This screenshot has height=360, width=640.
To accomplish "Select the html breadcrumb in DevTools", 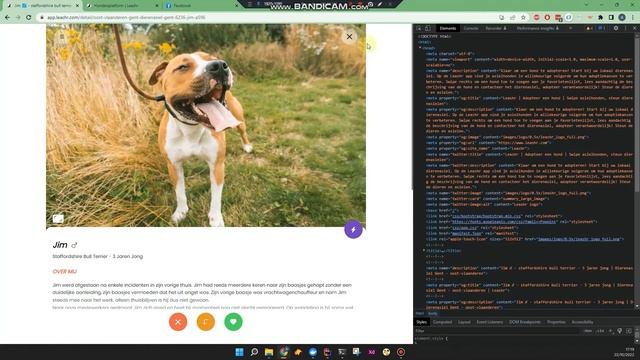I will point(420,313).
